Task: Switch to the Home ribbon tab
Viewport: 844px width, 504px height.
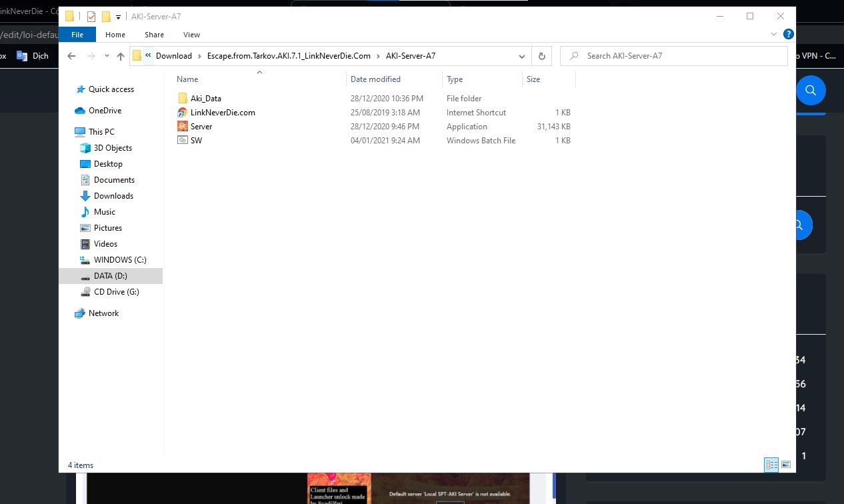Action: point(115,35)
